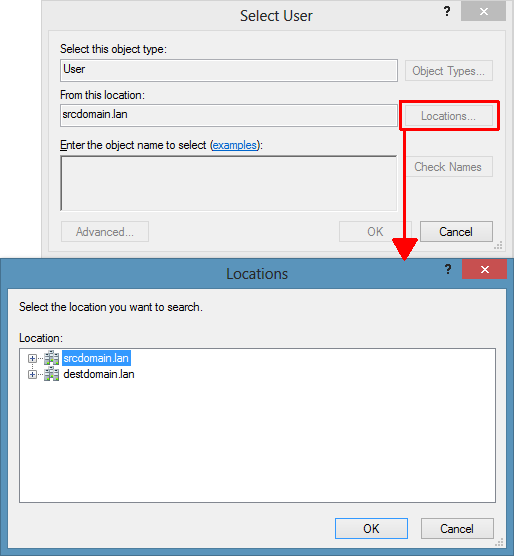
Task: Expand the destdomain.lan tree node
Action: (x=32, y=374)
